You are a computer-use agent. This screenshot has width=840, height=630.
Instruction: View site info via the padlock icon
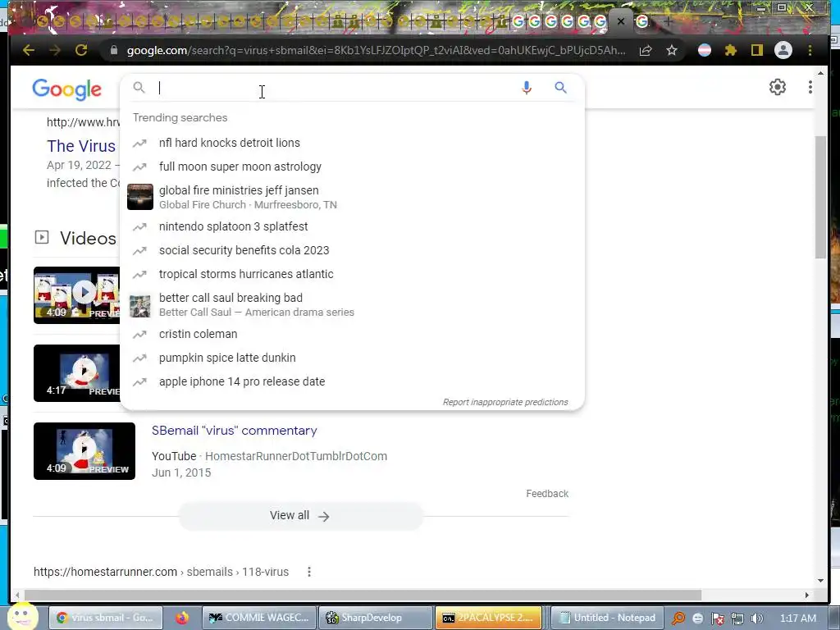(x=113, y=50)
